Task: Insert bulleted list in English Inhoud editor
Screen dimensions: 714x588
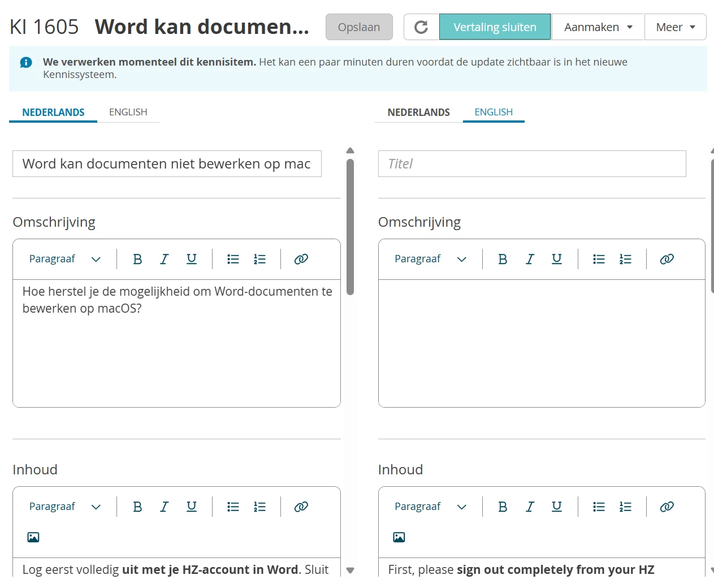Action: click(599, 507)
